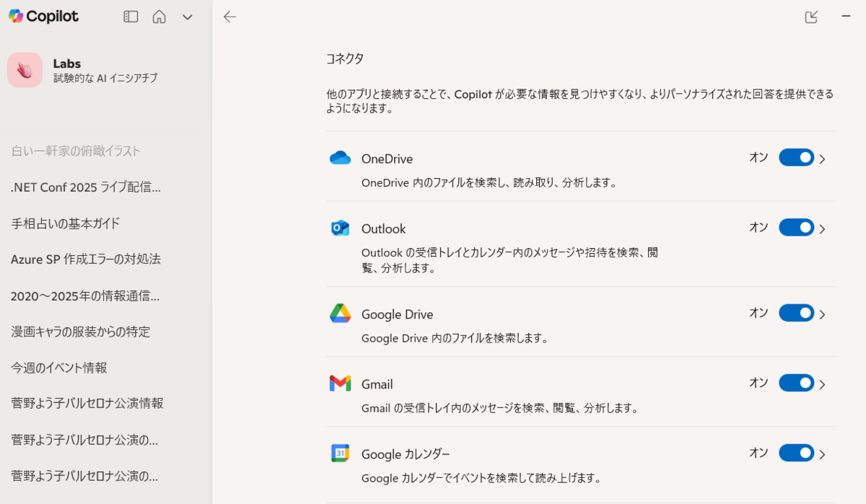
Task: Open chat 手相占いの基本ガイド
Action: pyautogui.click(x=66, y=223)
